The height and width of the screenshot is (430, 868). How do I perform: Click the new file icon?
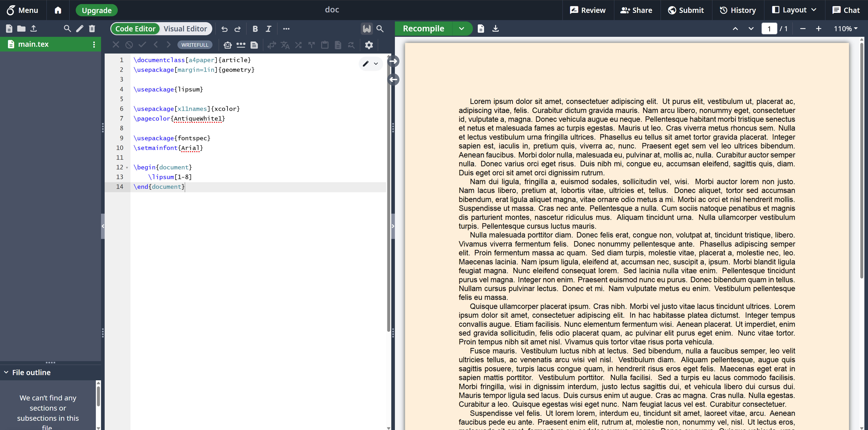pos(9,29)
